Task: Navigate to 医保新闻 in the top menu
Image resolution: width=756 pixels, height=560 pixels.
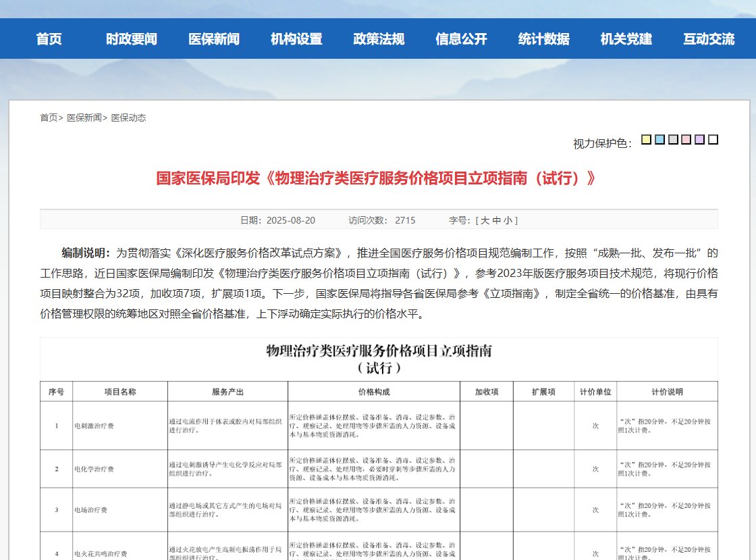Action: [x=214, y=39]
